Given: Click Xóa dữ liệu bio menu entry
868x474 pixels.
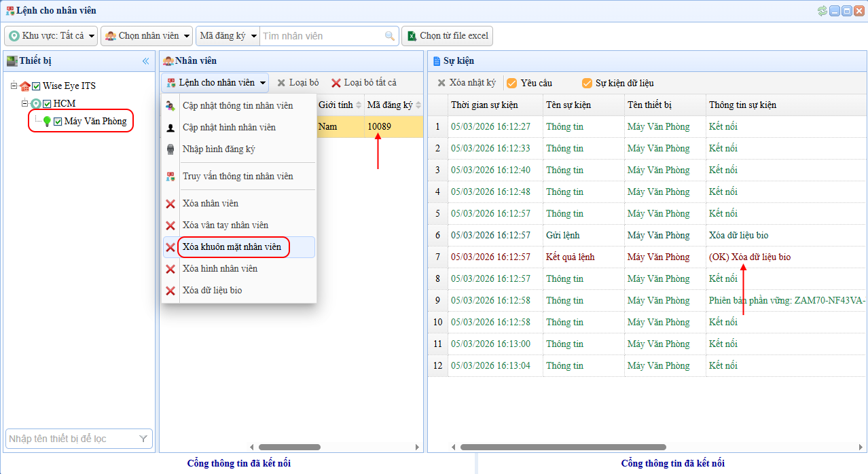Looking at the screenshot, I should pyautogui.click(x=212, y=291).
